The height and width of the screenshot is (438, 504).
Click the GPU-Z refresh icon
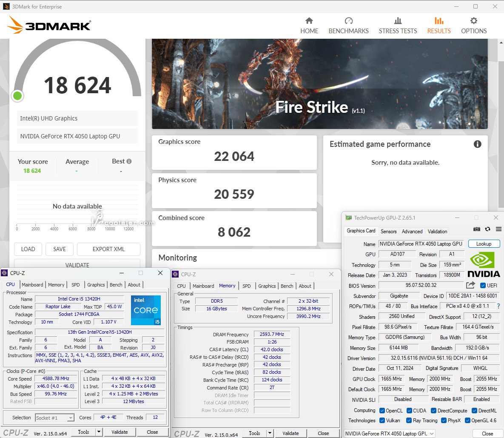point(487,229)
